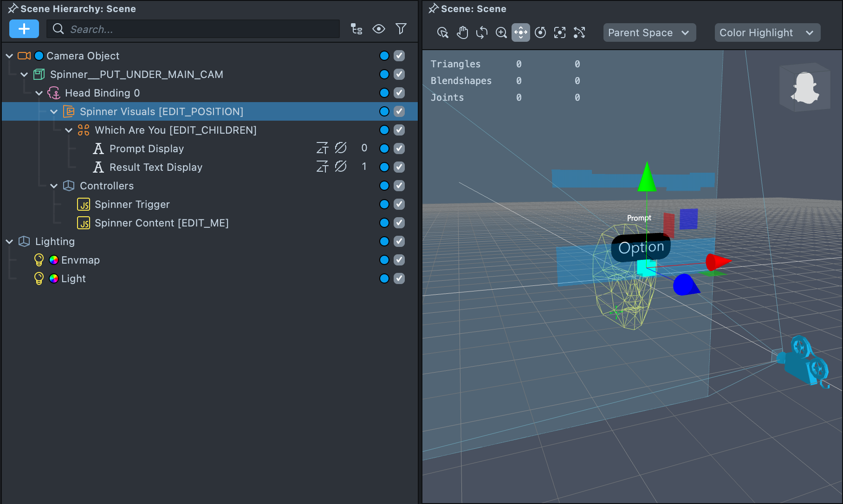Activate the move translate tool
The width and height of the screenshot is (843, 504).
point(521,32)
